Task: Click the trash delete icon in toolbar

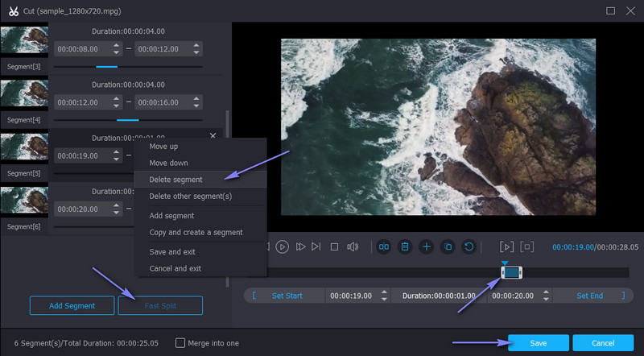Action: coord(406,246)
